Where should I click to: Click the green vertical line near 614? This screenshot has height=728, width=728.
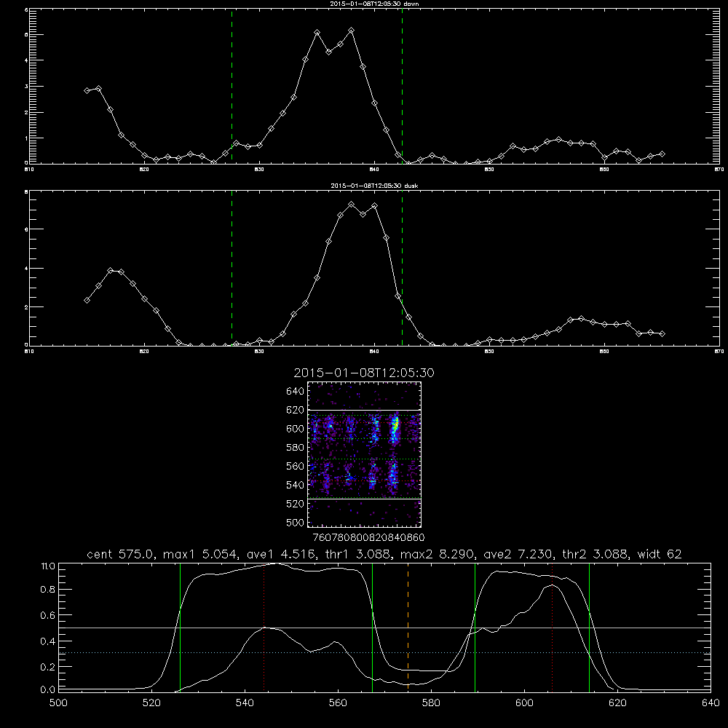pos(589,627)
